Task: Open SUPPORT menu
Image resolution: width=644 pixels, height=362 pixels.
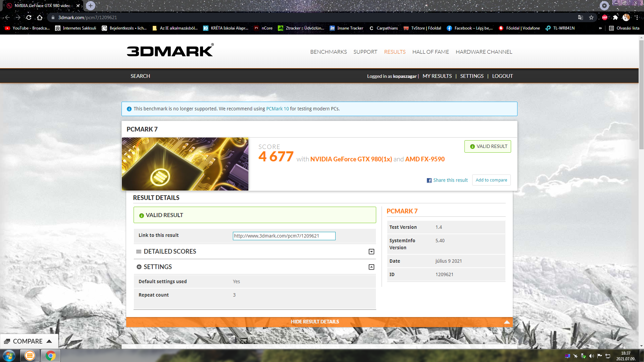Action: [x=365, y=52]
